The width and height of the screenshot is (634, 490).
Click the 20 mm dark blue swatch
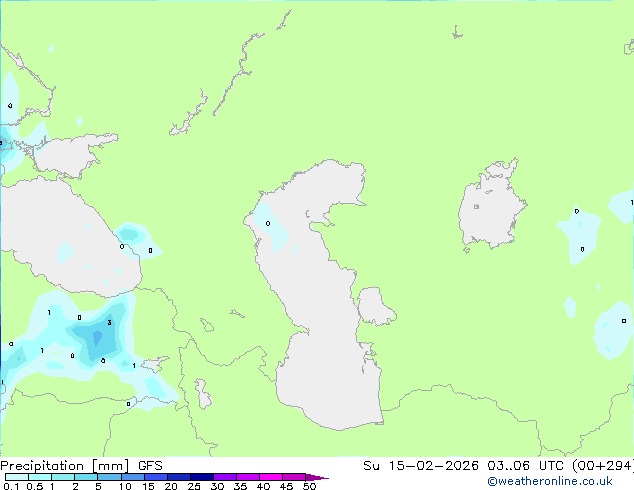pos(178,477)
